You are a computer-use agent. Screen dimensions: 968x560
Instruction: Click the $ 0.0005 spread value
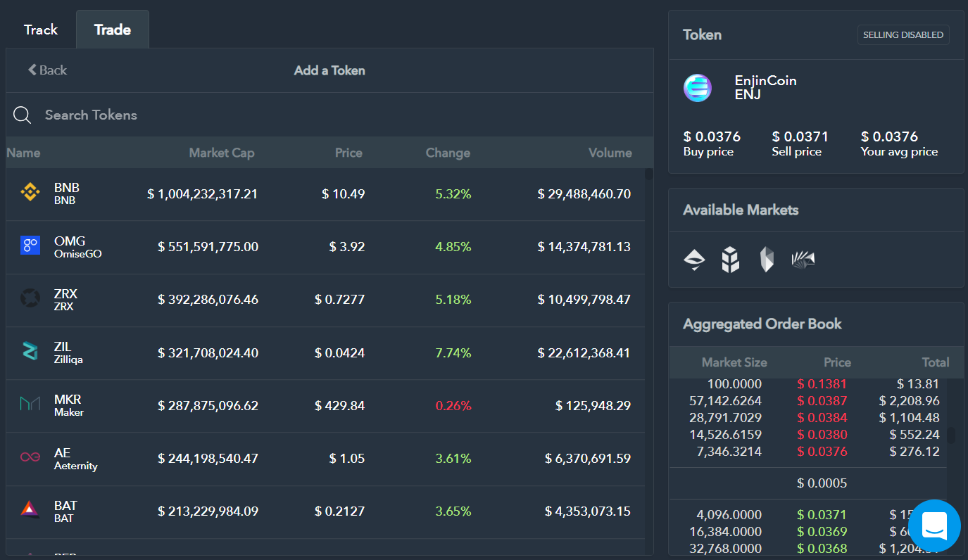tap(822, 483)
